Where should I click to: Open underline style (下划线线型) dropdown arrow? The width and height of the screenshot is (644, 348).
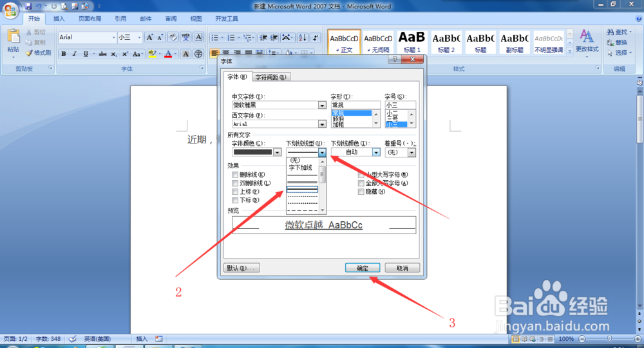point(323,152)
